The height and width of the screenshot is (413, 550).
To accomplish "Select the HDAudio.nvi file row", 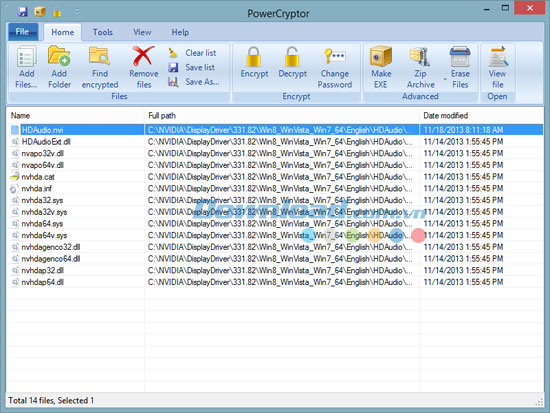I will pyautogui.click(x=275, y=130).
